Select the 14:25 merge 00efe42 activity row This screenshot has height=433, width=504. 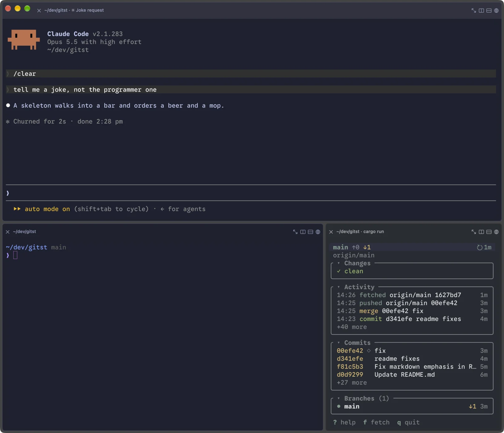point(412,311)
